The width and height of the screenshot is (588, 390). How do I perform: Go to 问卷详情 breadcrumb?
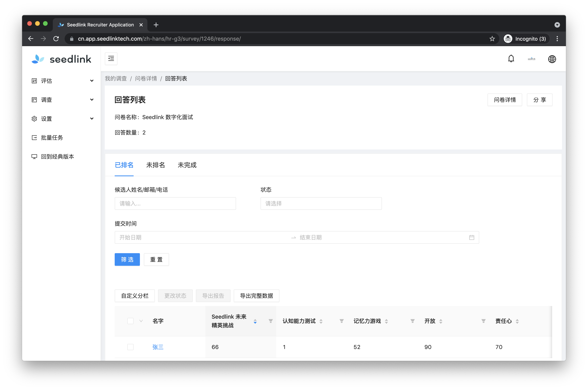pyautogui.click(x=146, y=78)
